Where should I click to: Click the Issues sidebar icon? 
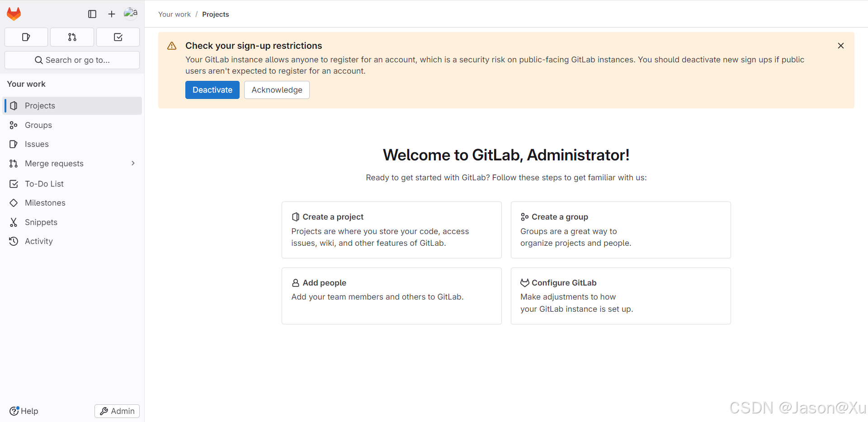[x=14, y=144]
